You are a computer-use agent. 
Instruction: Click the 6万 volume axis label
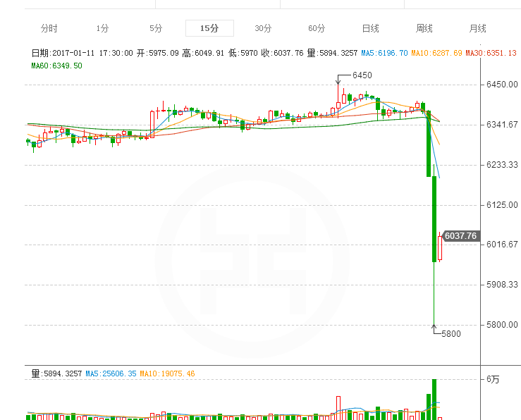point(493,379)
